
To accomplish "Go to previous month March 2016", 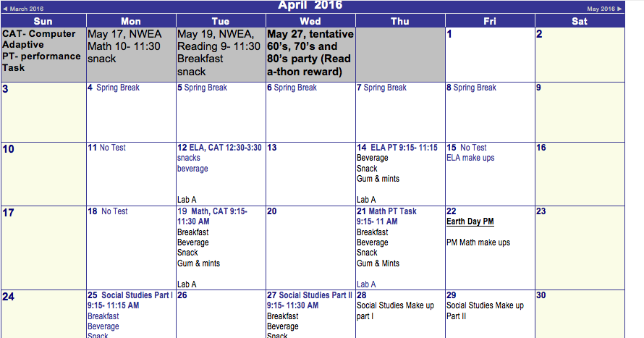I will tap(23, 9).
